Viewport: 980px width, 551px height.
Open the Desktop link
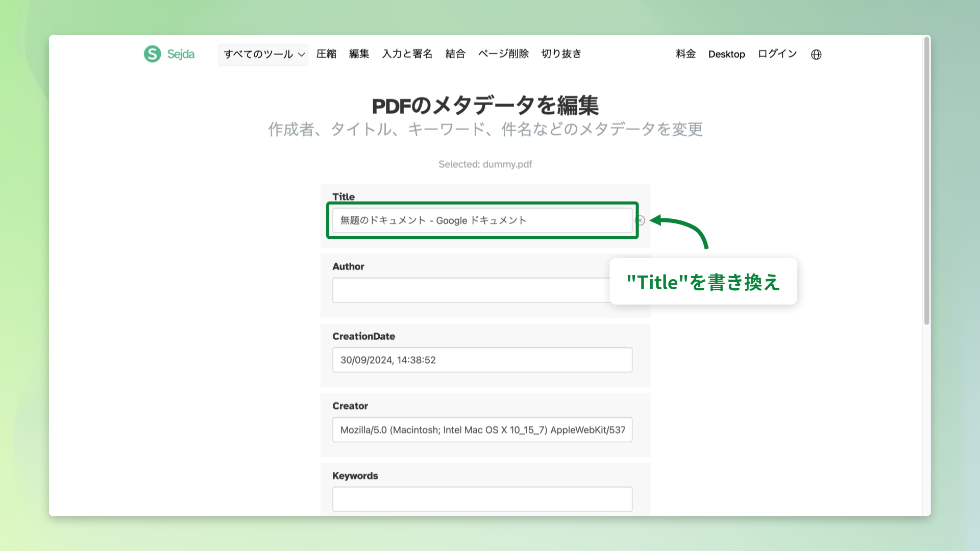726,54
